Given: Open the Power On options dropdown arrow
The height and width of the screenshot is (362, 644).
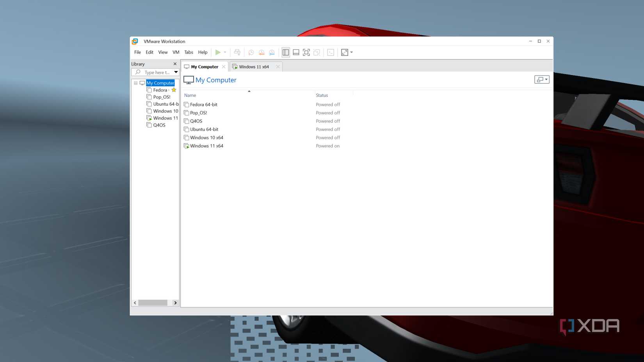Looking at the screenshot, I should pyautogui.click(x=225, y=52).
